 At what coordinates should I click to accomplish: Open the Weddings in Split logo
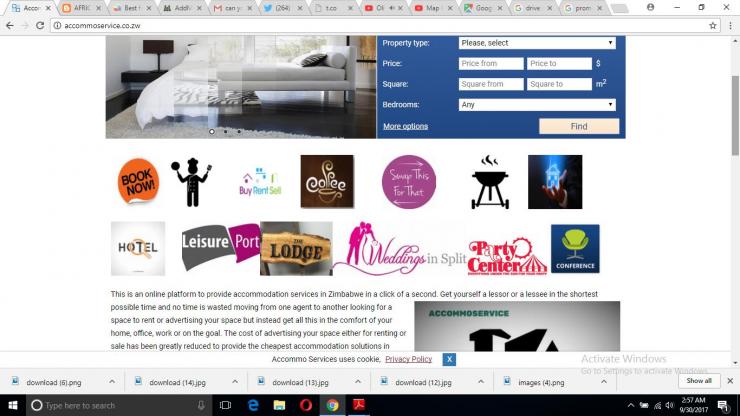coord(399,249)
